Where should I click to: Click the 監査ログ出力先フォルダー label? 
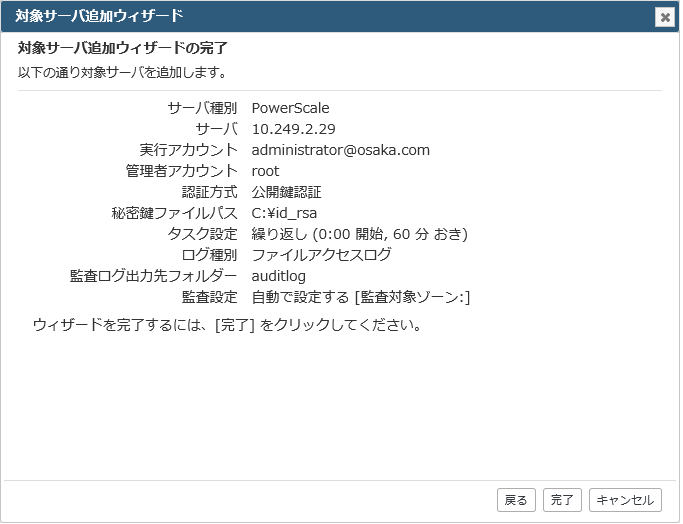point(154,276)
